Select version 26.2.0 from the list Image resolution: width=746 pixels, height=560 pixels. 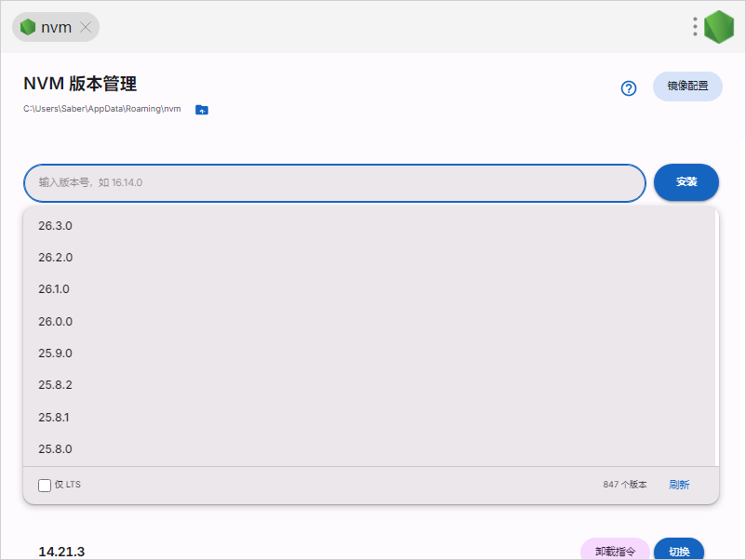pyautogui.click(x=369, y=258)
